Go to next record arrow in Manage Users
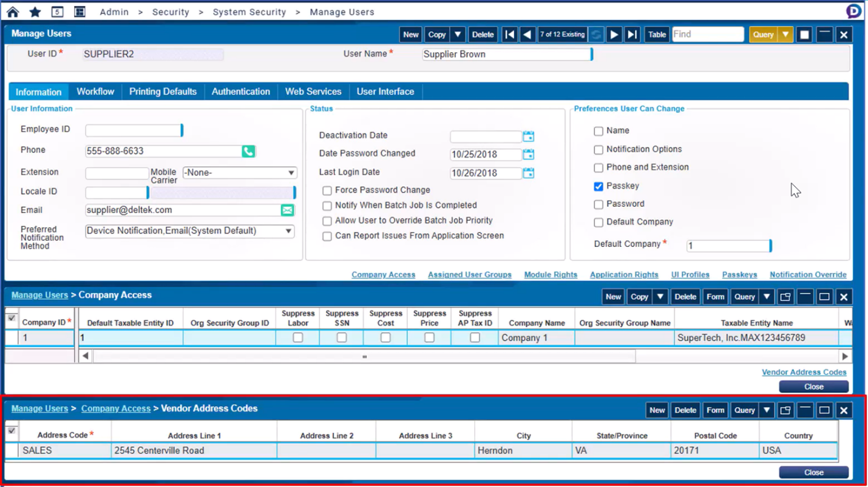Viewport: 868px width, 487px height. (x=614, y=35)
